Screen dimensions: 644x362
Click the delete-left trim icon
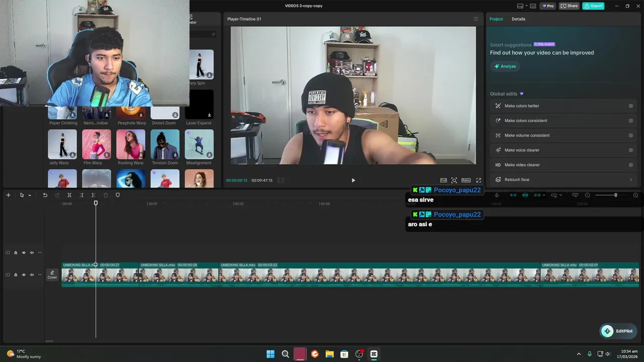pos(82,195)
